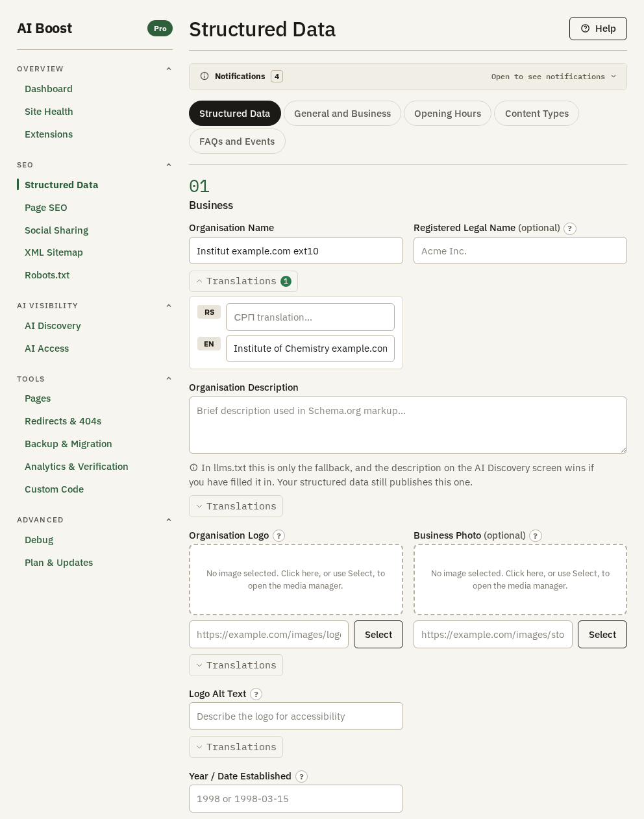Open AI Access page
644x819 pixels.
coord(47,348)
